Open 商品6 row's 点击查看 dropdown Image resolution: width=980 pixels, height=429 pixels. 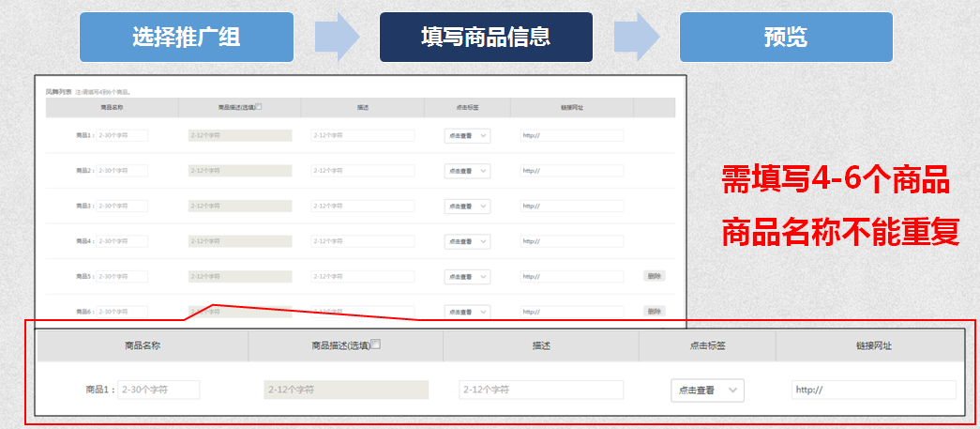467,312
